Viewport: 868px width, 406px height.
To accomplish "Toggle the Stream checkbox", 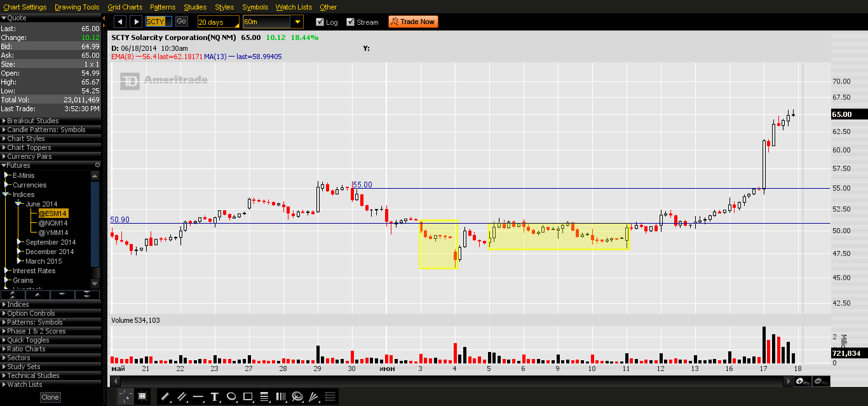I will [351, 22].
